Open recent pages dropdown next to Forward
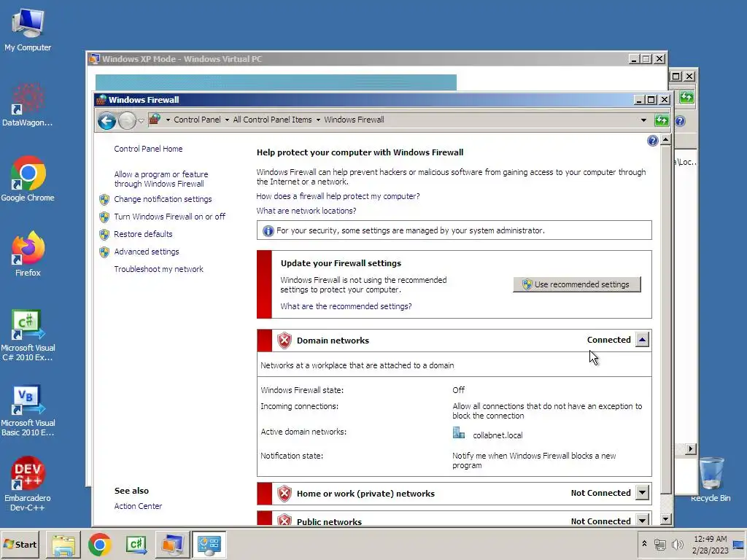The width and height of the screenshot is (747, 560). tap(142, 121)
